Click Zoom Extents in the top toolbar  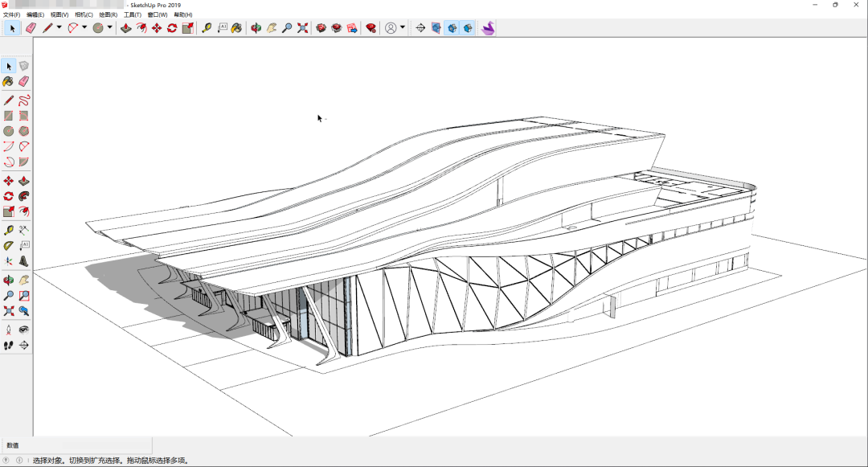[x=302, y=28]
